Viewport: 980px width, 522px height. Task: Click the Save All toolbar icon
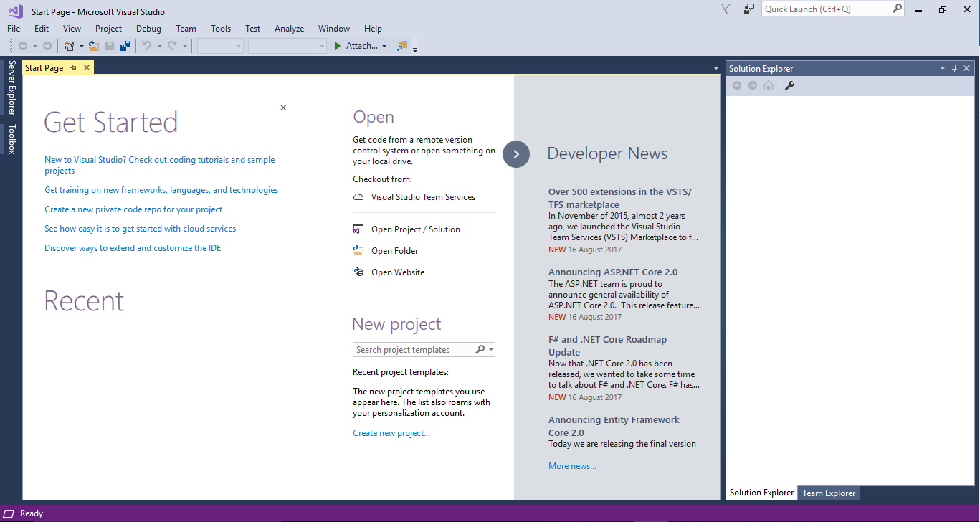[125, 46]
